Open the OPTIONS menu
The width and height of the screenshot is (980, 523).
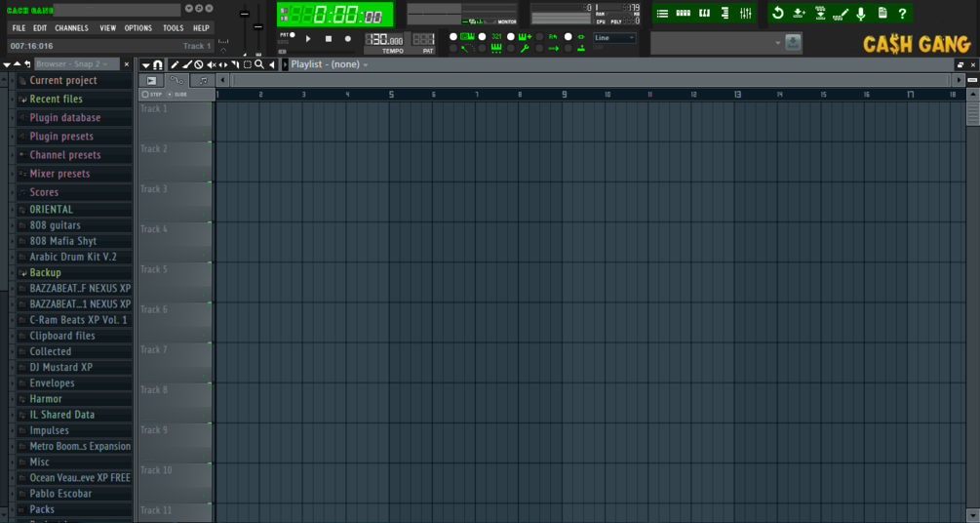coord(138,28)
